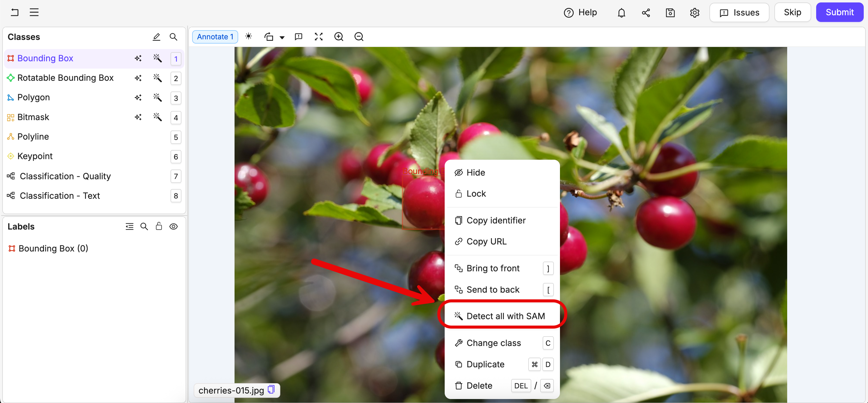This screenshot has height=403, width=868.
Task: Edit classes with the pencil icon
Action: 156,37
